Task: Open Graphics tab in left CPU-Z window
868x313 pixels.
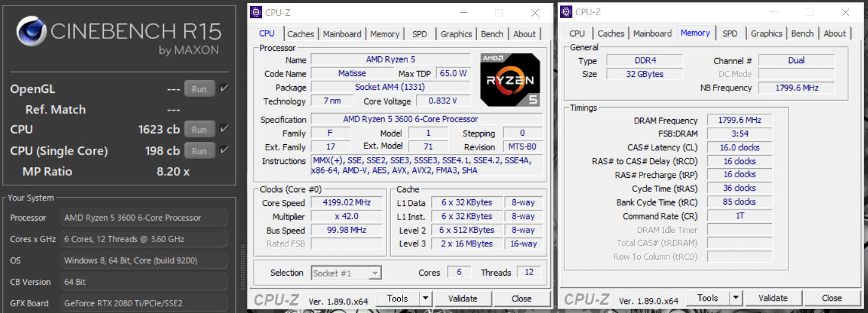Action: click(456, 34)
